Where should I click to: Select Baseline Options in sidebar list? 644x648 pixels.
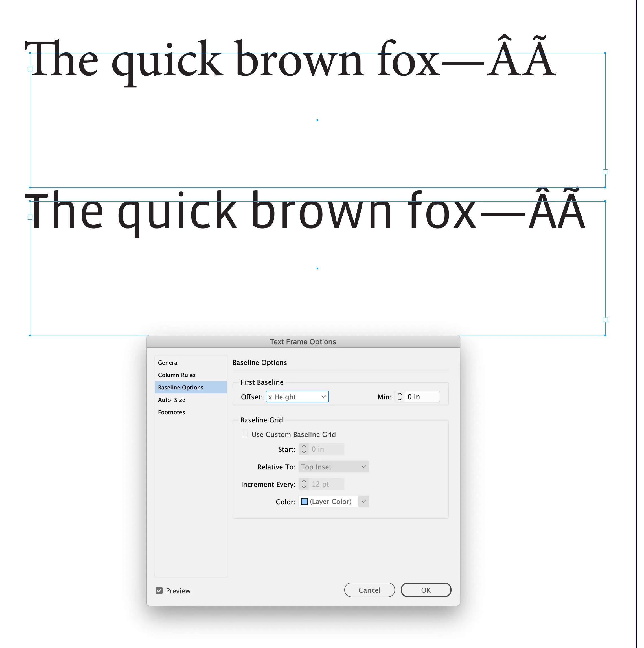pos(180,388)
